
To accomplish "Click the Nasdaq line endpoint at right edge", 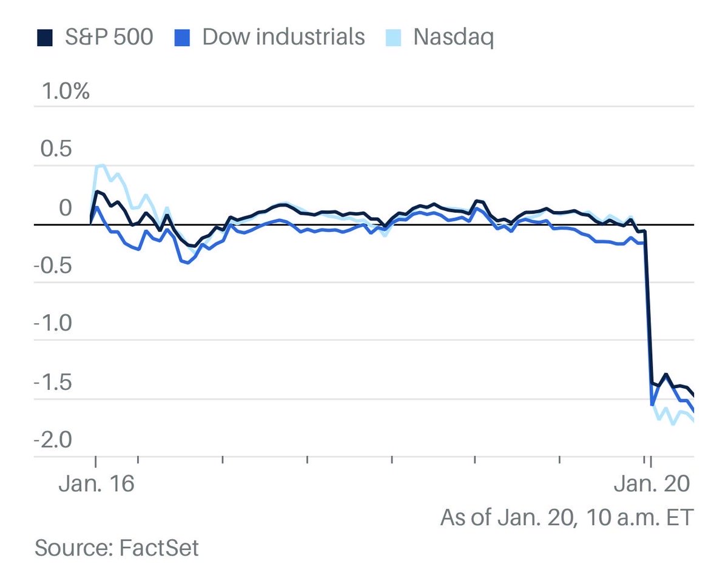I will pyautogui.click(x=693, y=422).
